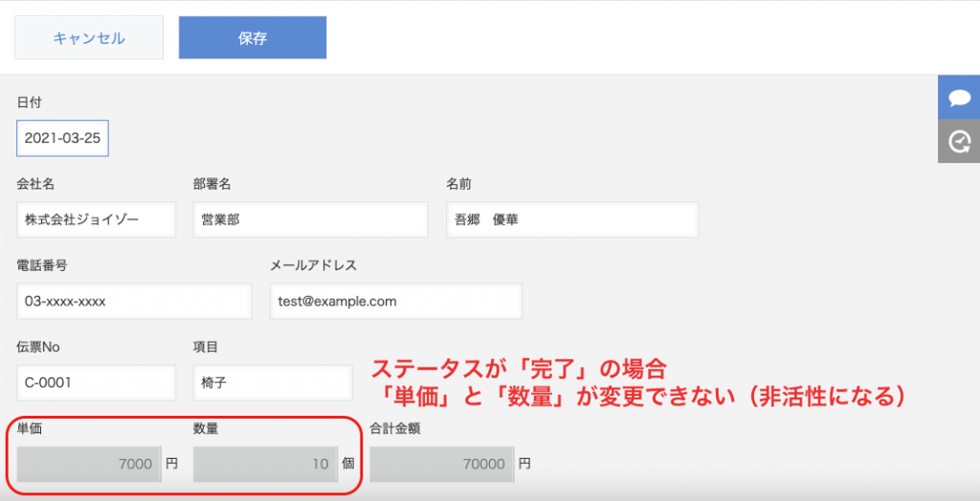Click the 名前 field 吾郷 優華
Screen dimensions: 980x501
572,219
